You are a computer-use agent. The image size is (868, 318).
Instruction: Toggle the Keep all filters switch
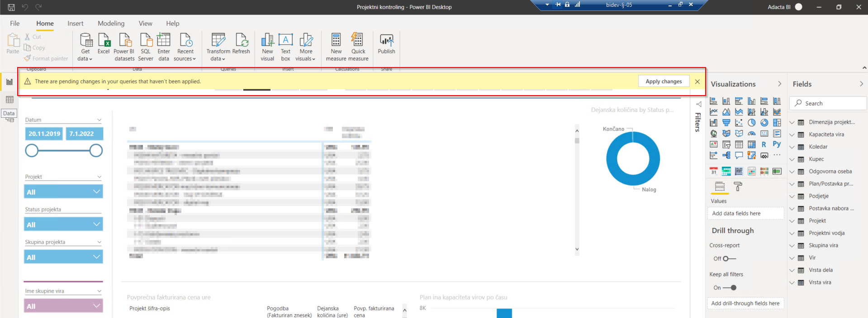[730, 288]
